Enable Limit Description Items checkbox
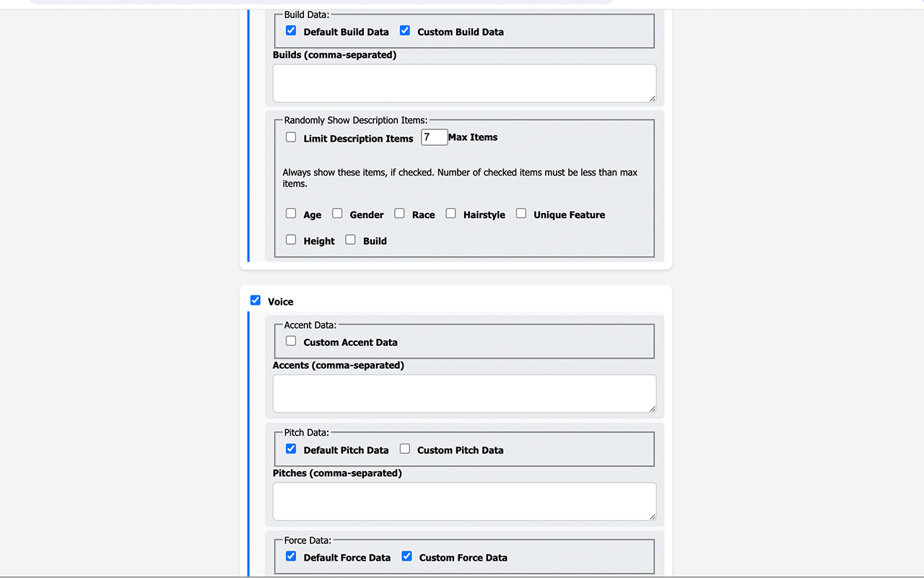The image size is (924, 578). 291,137
